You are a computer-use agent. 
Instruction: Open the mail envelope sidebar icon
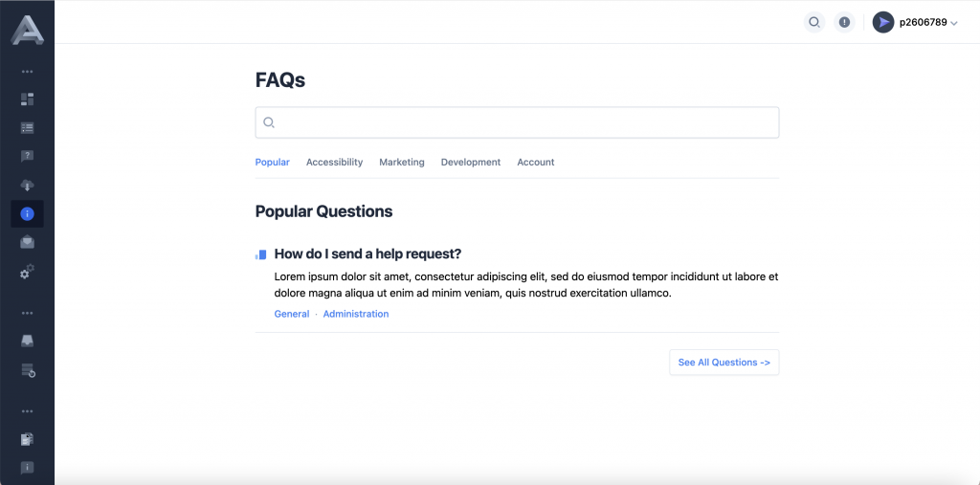coord(27,242)
